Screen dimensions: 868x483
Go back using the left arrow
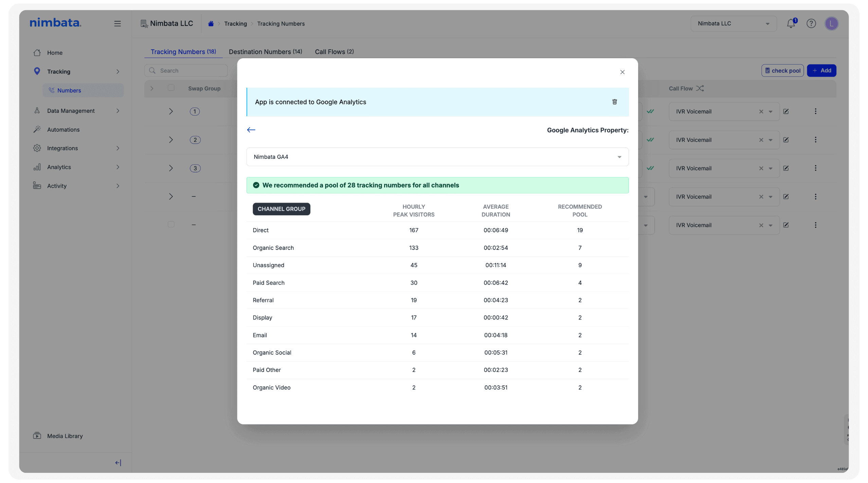(x=251, y=130)
